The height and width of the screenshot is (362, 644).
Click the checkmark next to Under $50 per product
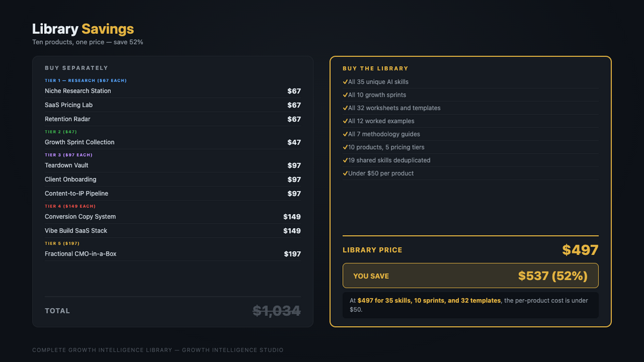point(345,173)
